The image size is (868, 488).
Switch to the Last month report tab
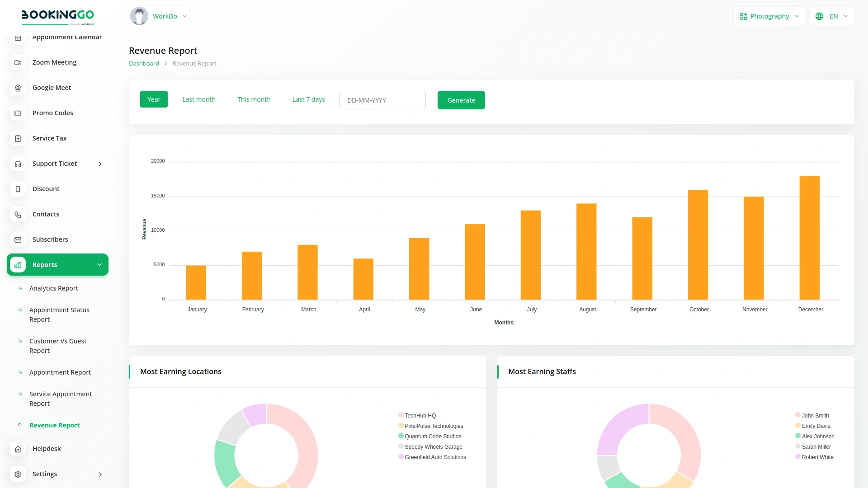pyautogui.click(x=199, y=99)
